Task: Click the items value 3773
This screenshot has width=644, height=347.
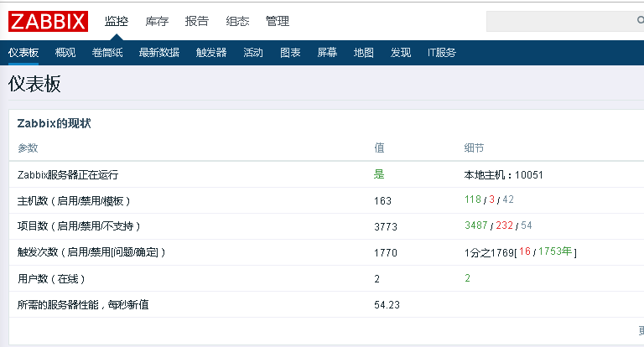Action: pyautogui.click(x=386, y=226)
